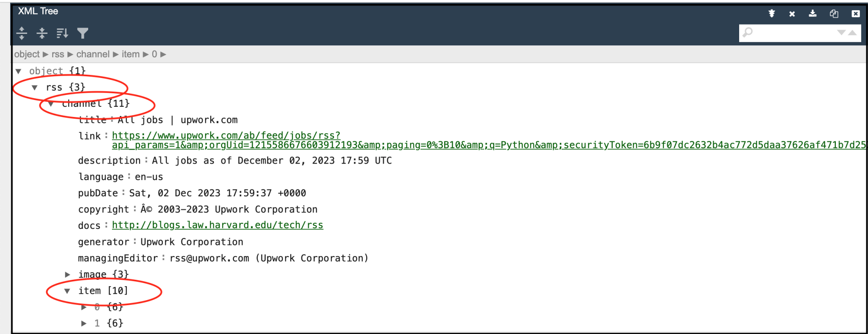Click the sort contents icon
The image size is (868, 334).
62,33
